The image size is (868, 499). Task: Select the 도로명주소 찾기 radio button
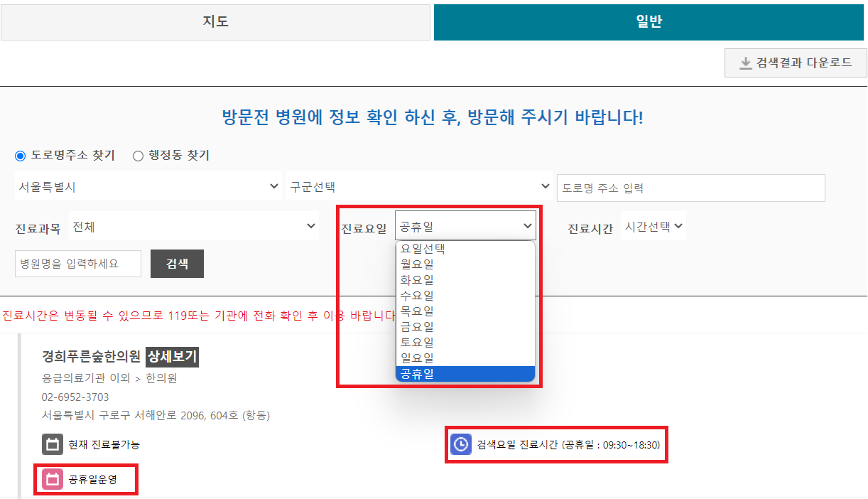coord(18,156)
